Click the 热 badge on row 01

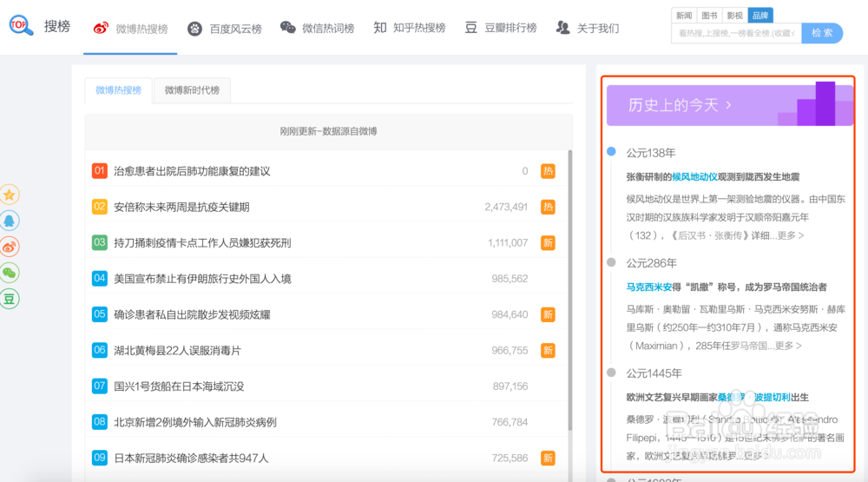(548, 171)
